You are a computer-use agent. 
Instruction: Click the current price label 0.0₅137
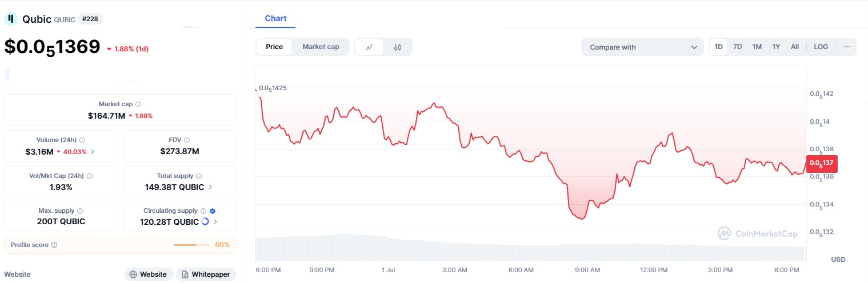[x=821, y=163]
